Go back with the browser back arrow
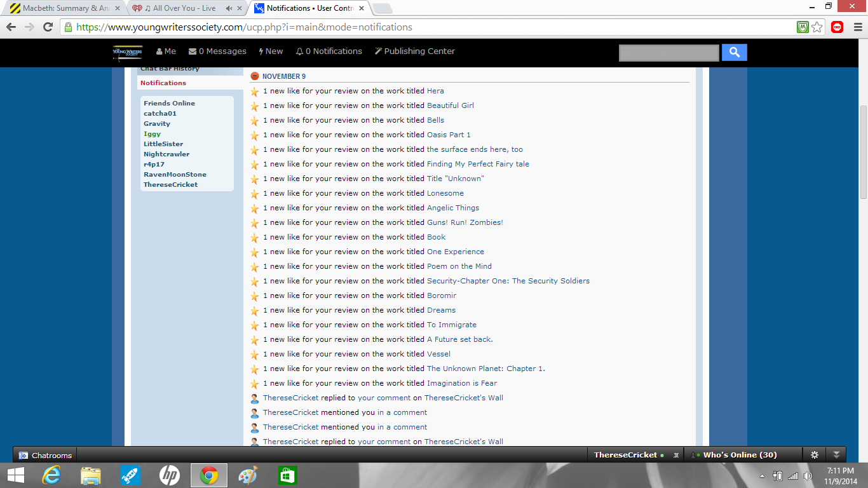 (x=11, y=27)
